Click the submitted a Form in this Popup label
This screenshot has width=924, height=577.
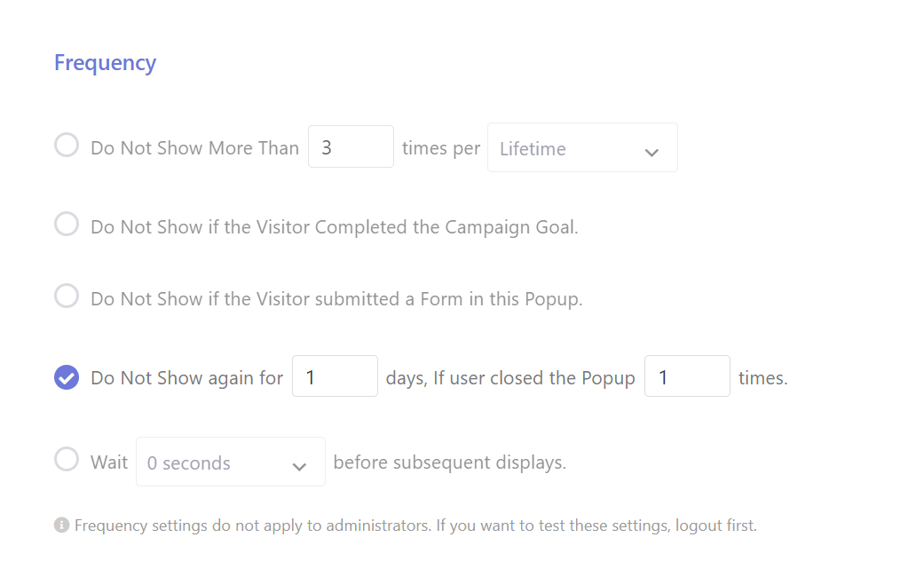tap(448, 299)
